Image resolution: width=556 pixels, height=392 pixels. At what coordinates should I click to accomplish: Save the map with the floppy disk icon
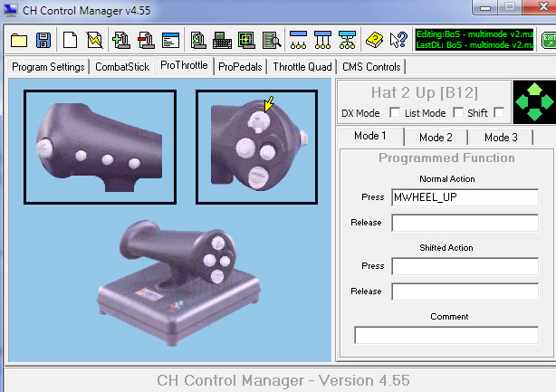[x=43, y=40]
